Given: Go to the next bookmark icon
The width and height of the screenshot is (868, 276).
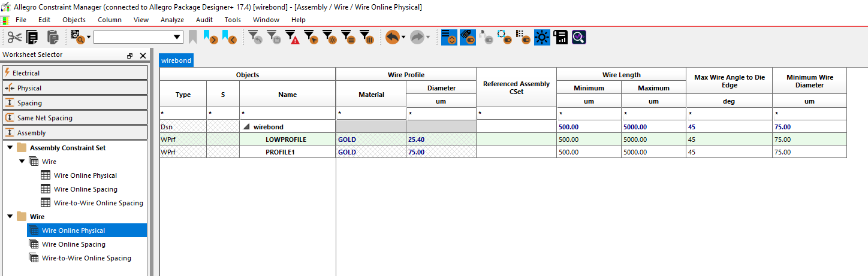Looking at the screenshot, I should pos(211,37).
